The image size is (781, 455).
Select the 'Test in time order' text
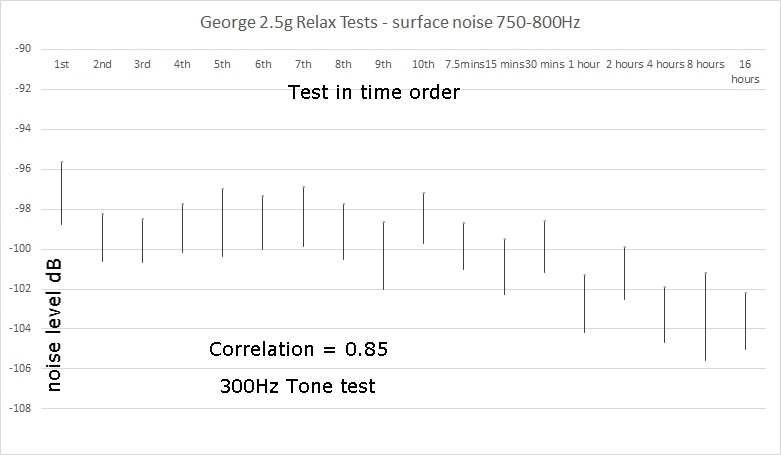point(374,92)
